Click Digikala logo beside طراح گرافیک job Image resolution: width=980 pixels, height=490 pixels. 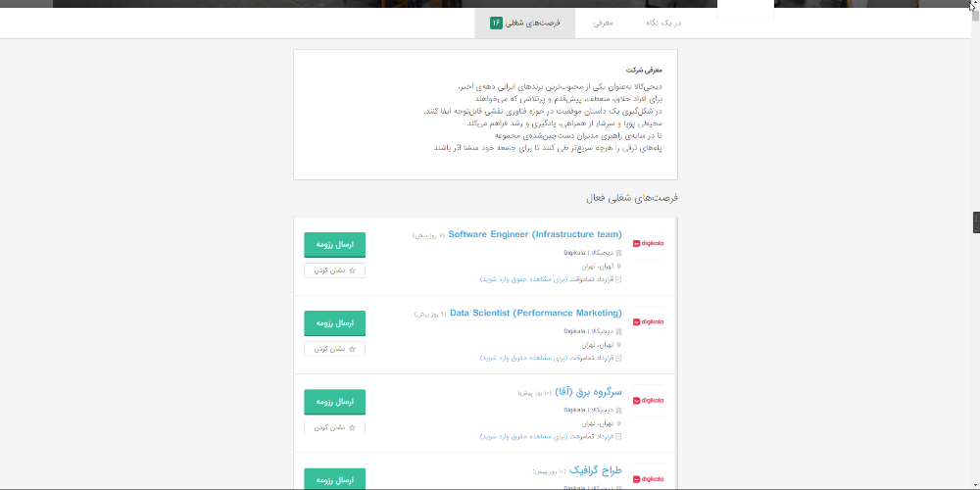pyautogui.click(x=648, y=477)
